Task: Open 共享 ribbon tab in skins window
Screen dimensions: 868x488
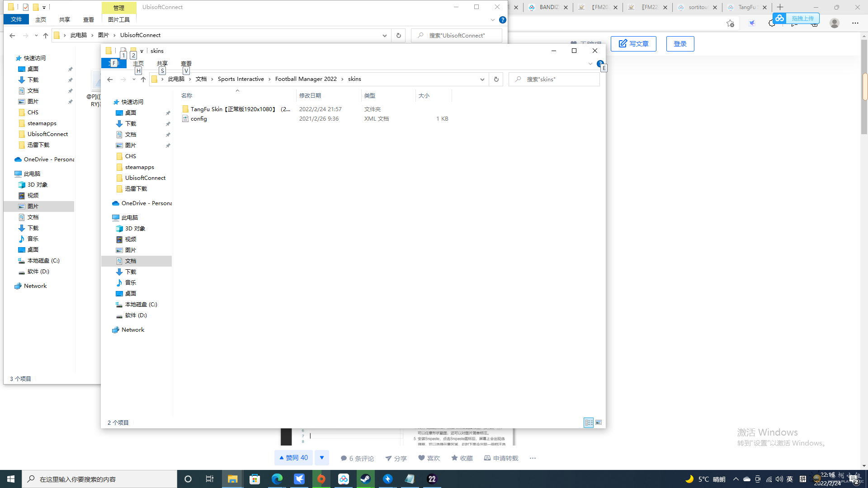Action: pyautogui.click(x=162, y=64)
